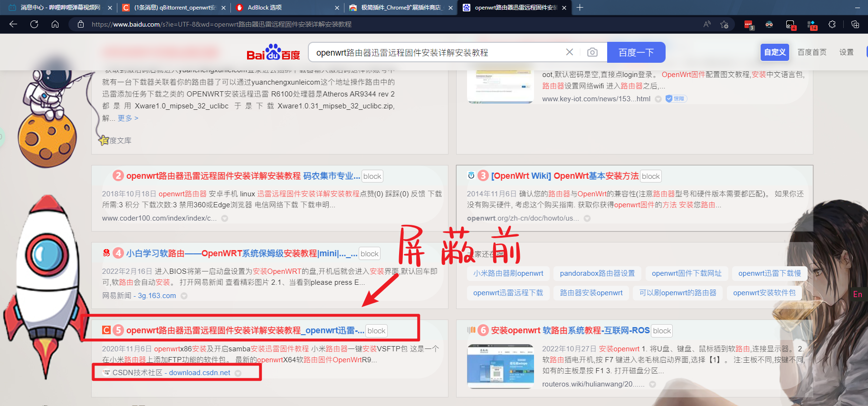868x406 pixels.
Task: Search related: 可以刷openwrt的路由器
Action: point(678,293)
